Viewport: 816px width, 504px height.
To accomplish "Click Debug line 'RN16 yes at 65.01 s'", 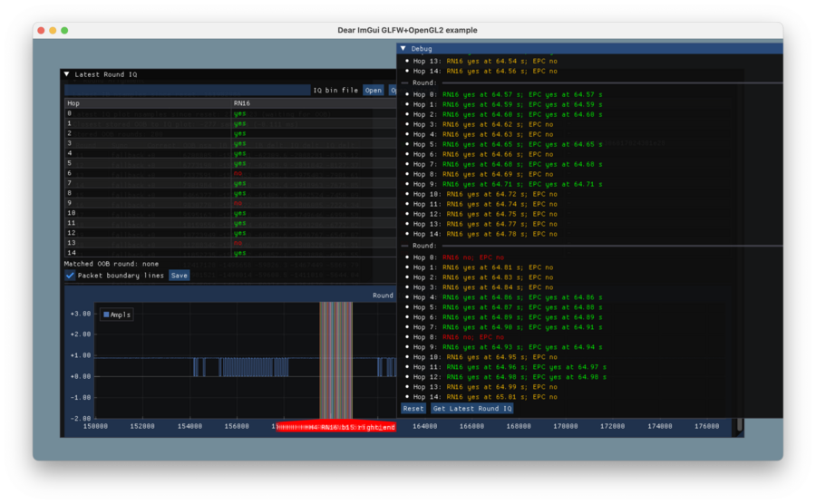I will [x=486, y=397].
